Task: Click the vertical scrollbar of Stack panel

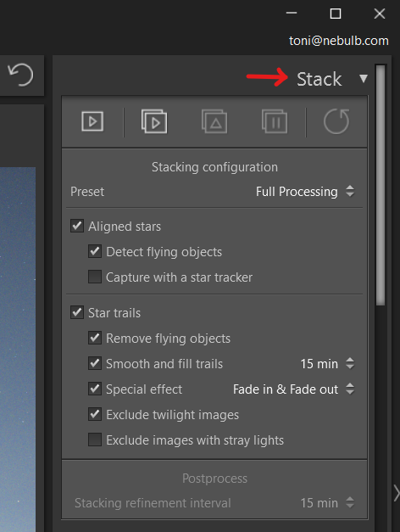Action: pos(381,185)
